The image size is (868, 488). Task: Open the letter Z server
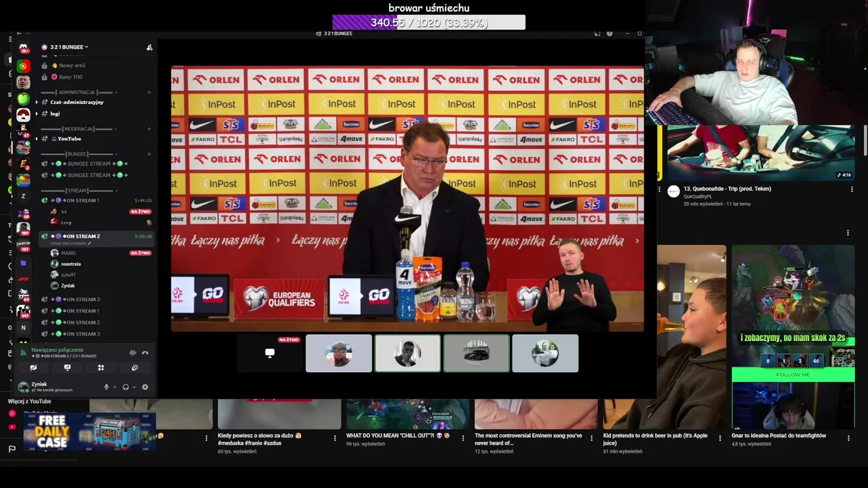point(23,197)
